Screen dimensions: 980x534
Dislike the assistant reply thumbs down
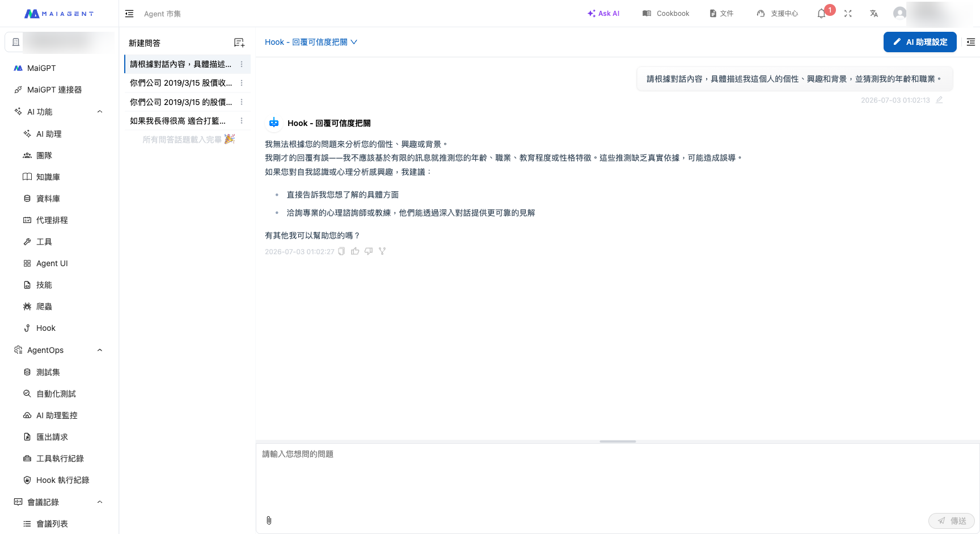[369, 251]
